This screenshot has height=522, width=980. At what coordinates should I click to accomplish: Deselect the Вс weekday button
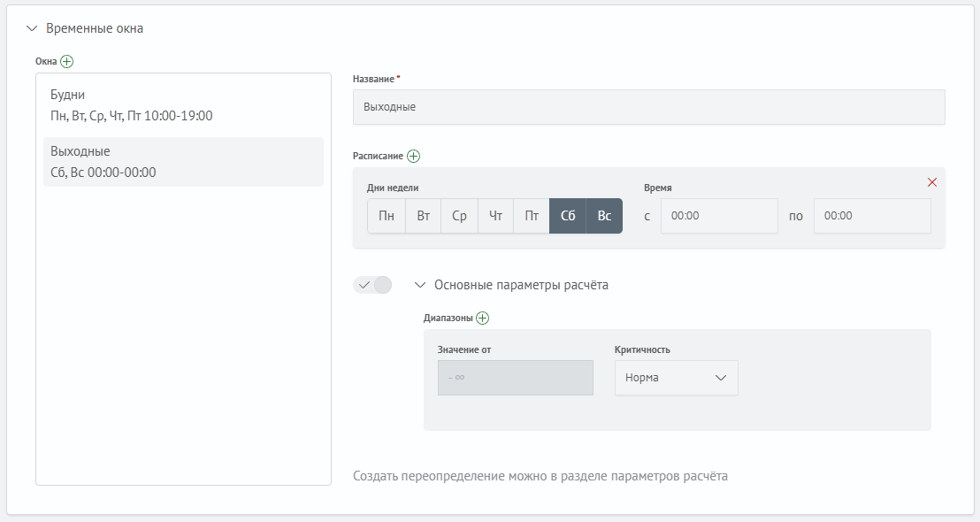604,216
